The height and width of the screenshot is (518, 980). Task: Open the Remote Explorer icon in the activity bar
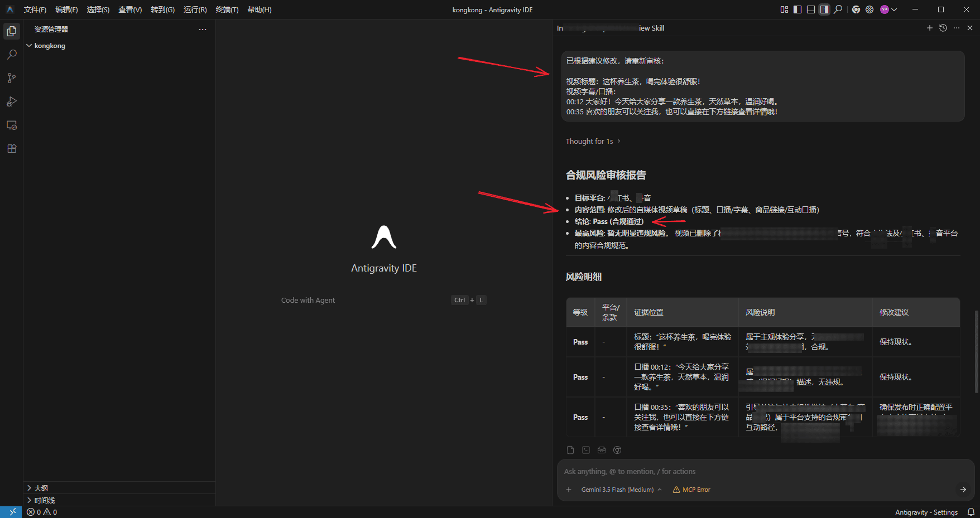pyautogui.click(x=12, y=125)
